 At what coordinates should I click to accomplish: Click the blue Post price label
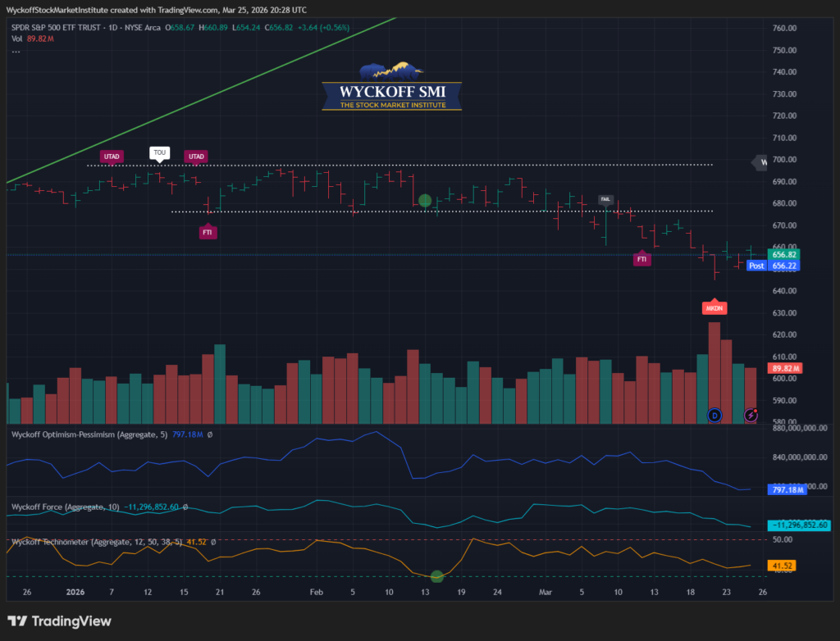pyautogui.click(x=756, y=266)
